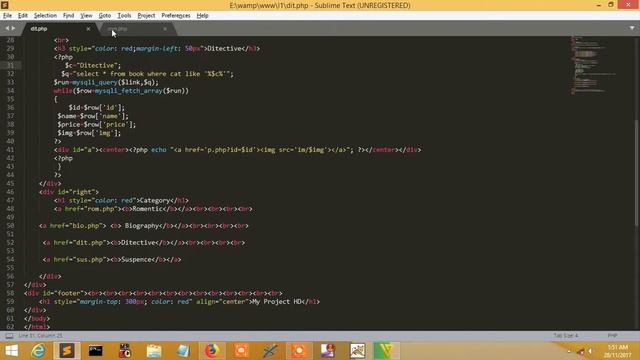Click the $id=$row['id']; line
640x360 pixels.
click(x=97, y=108)
